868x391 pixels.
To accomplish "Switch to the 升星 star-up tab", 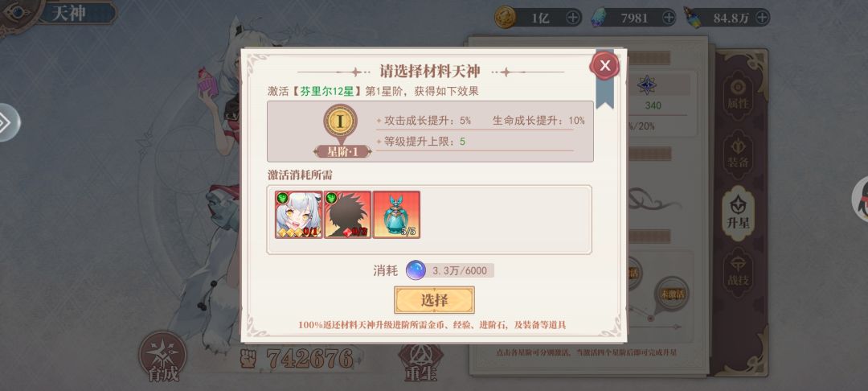I will click(739, 213).
